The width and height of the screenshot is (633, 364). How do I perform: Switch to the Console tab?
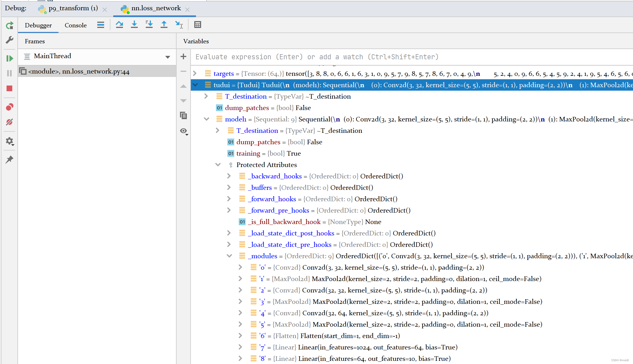(x=76, y=25)
